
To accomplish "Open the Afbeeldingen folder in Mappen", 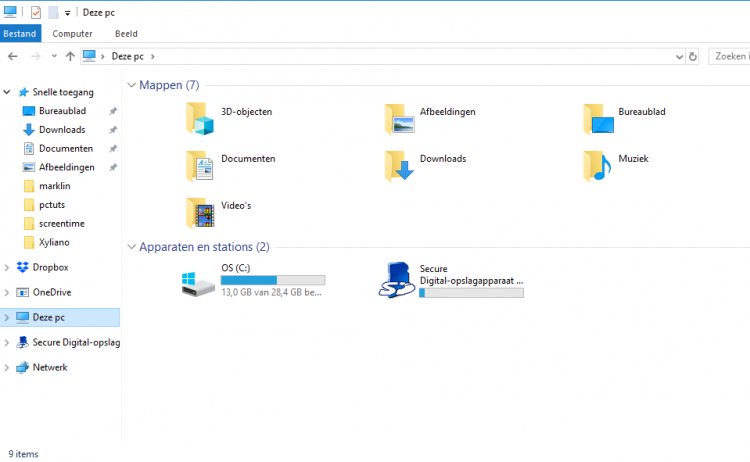I will tap(399, 118).
